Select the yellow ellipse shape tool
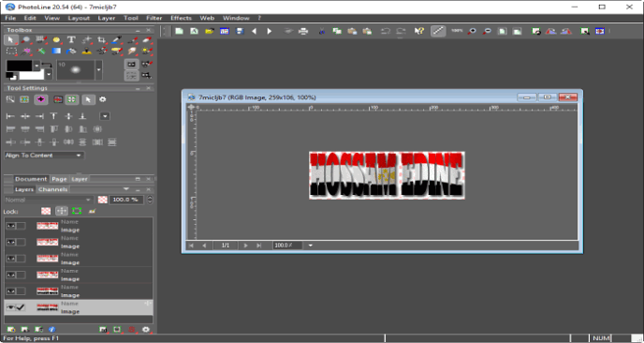This screenshot has width=644, height=343. [x=56, y=40]
